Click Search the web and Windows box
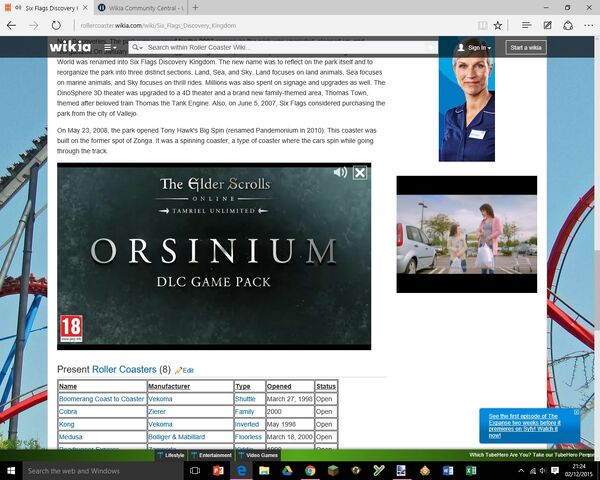600x480 pixels. tap(103, 471)
